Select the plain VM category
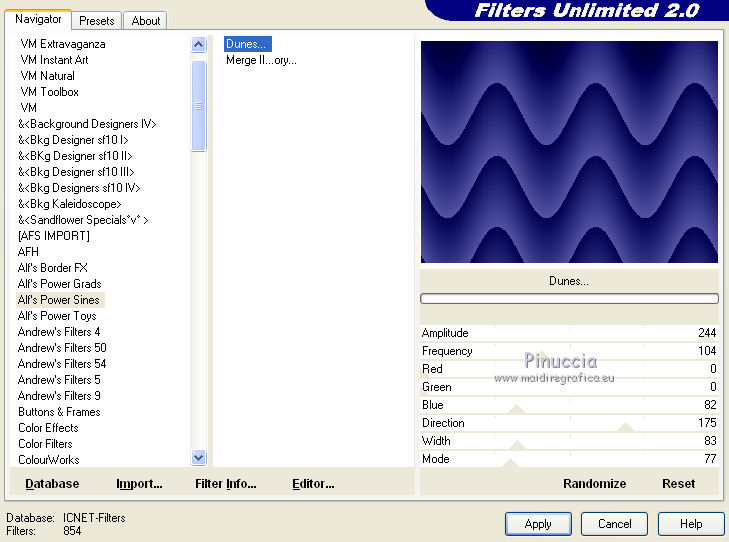The width and height of the screenshot is (729, 542). pos(28,108)
